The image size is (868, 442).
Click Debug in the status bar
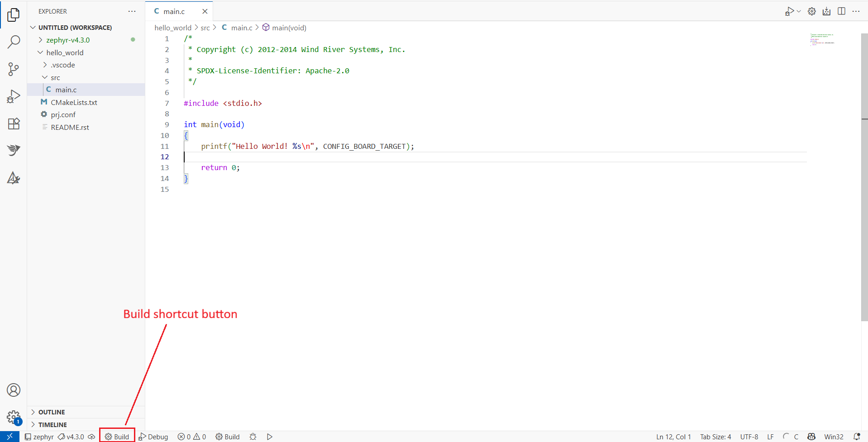(153, 437)
